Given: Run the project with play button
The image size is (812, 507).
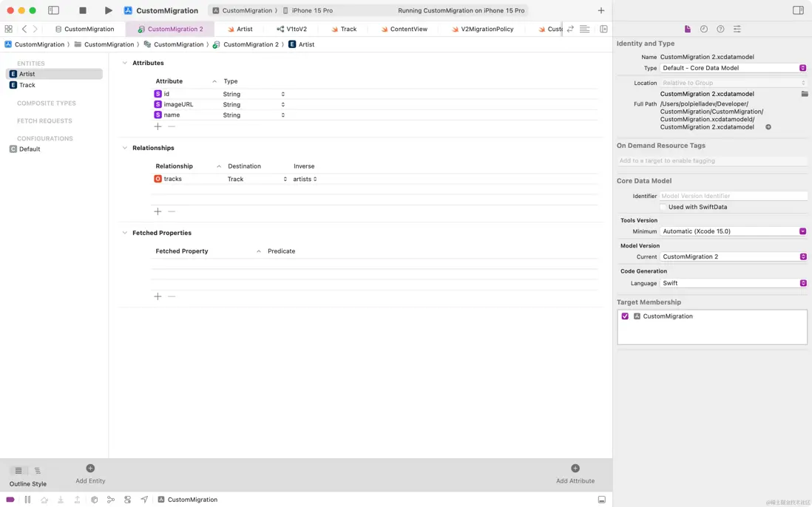Looking at the screenshot, I should click(x=108, y=10).
